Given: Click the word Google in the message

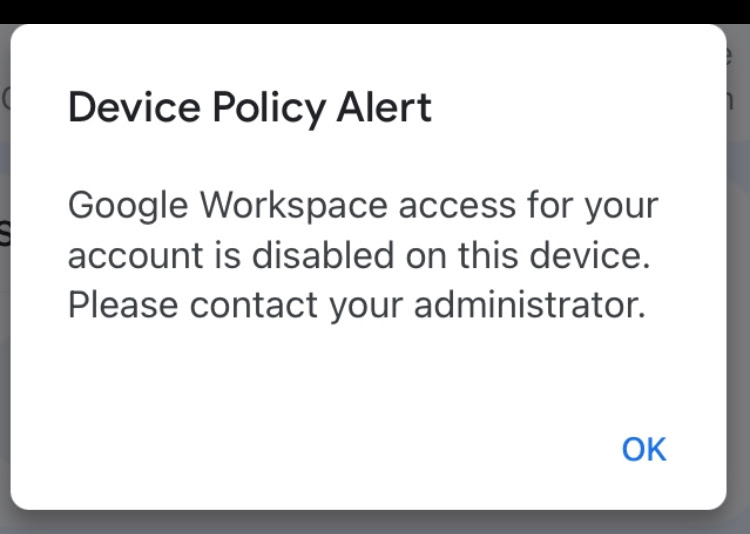Looking at the screenshot, I should click(127, 207).
